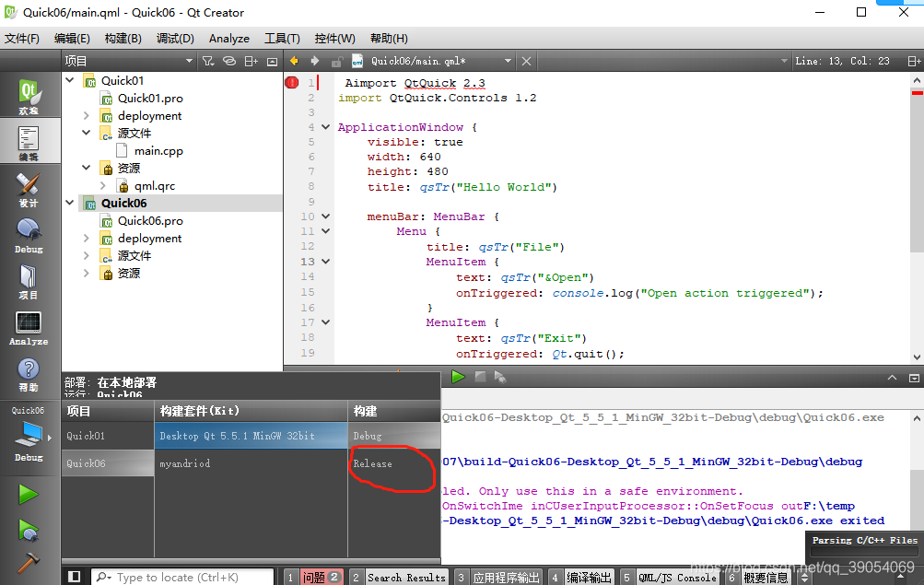Collapse Quick06 project node
The image size is (924, 585).
tap(69, 203)
